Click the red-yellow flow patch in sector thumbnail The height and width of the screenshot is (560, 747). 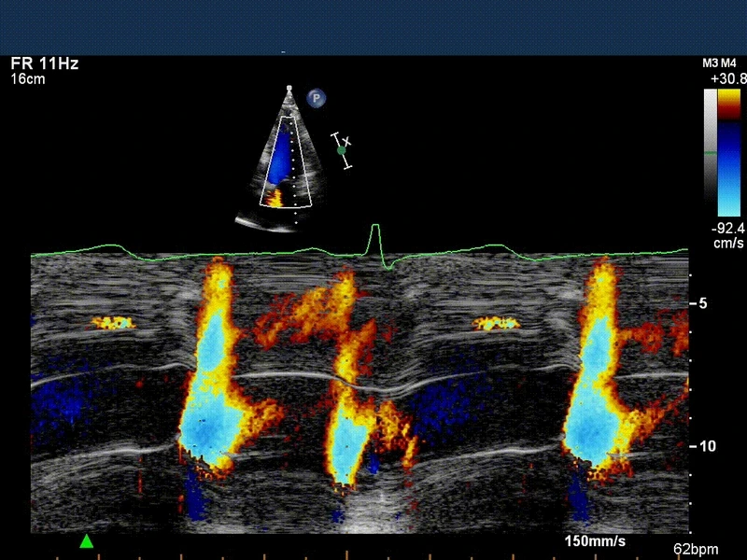[x=274, y=198]
